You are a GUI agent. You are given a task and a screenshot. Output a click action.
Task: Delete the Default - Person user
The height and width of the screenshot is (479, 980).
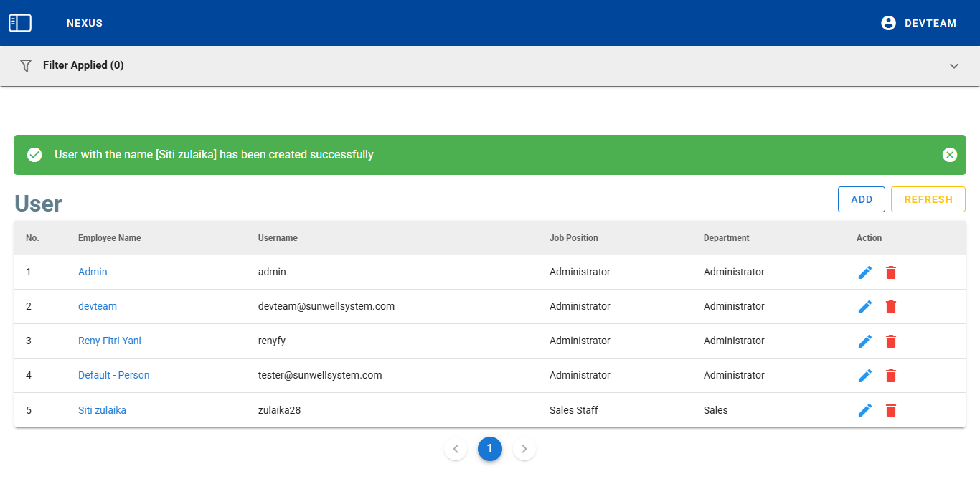tap(890, 376)
